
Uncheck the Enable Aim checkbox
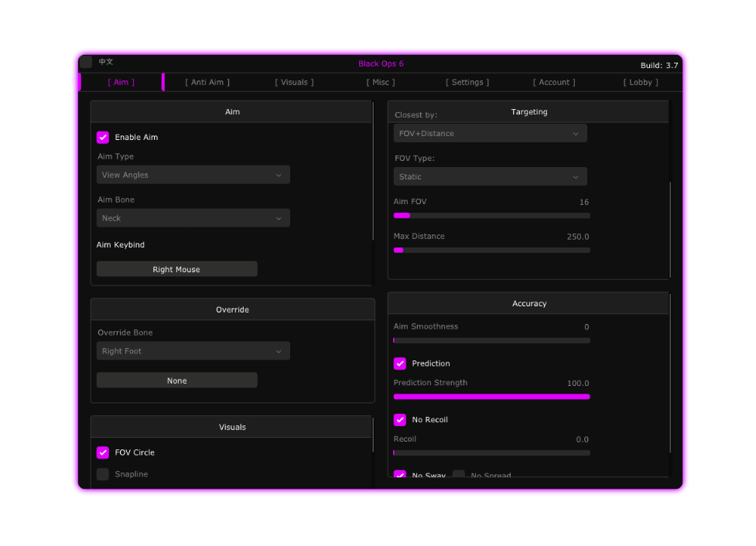point(103,138)
